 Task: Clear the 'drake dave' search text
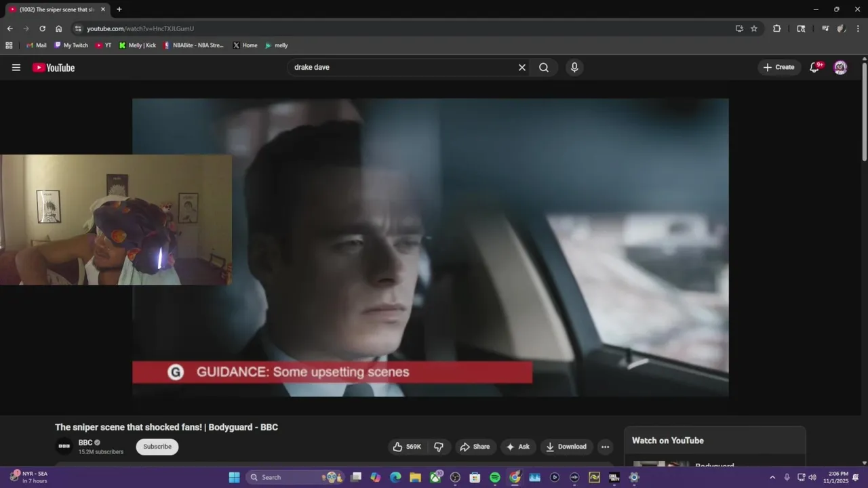522,67
